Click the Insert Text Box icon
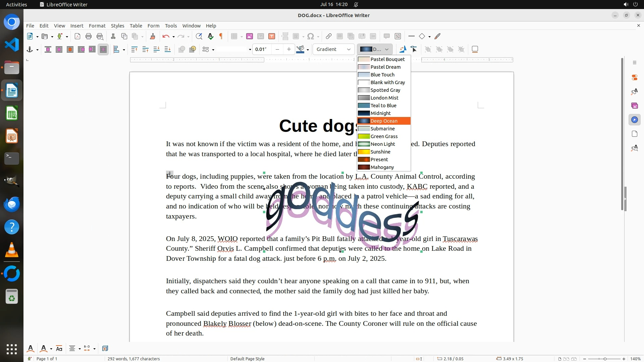The width and height of the screenshot is (644, 362). (x=272, y=36)
